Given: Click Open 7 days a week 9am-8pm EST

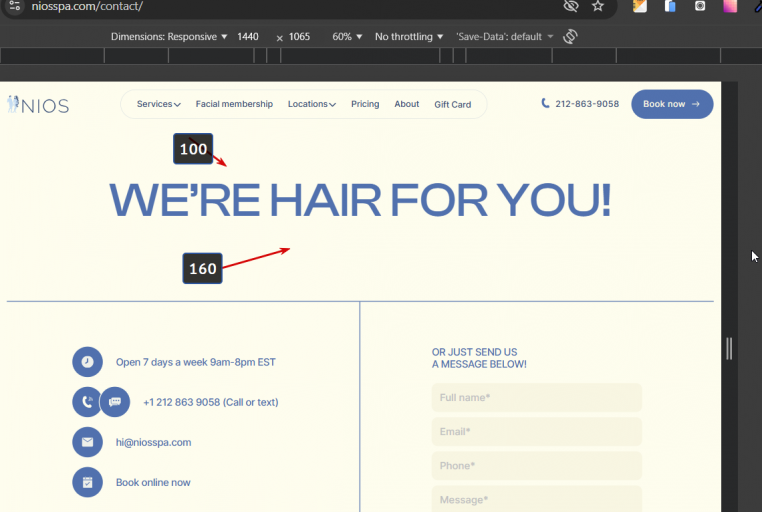Looking at the screenshot, I should (195, 362).
